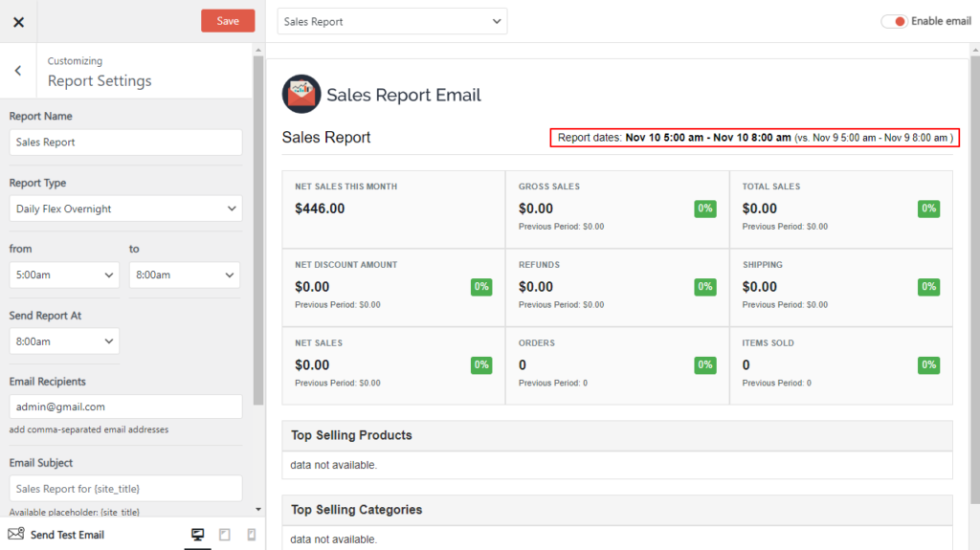Toggle the Enable email switch
980x550 pixels.
894,21
